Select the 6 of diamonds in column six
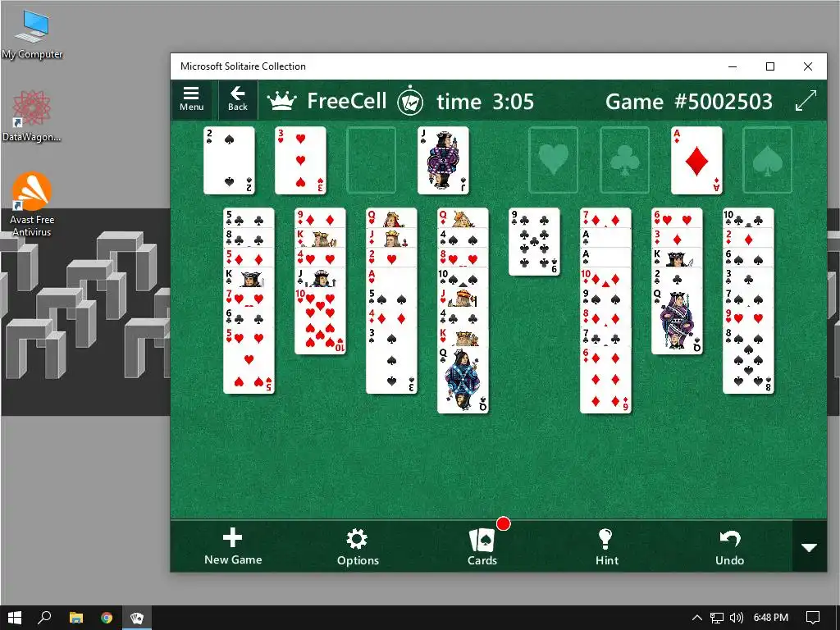This screenshot has height=630, width=840. tap(606, 381)
